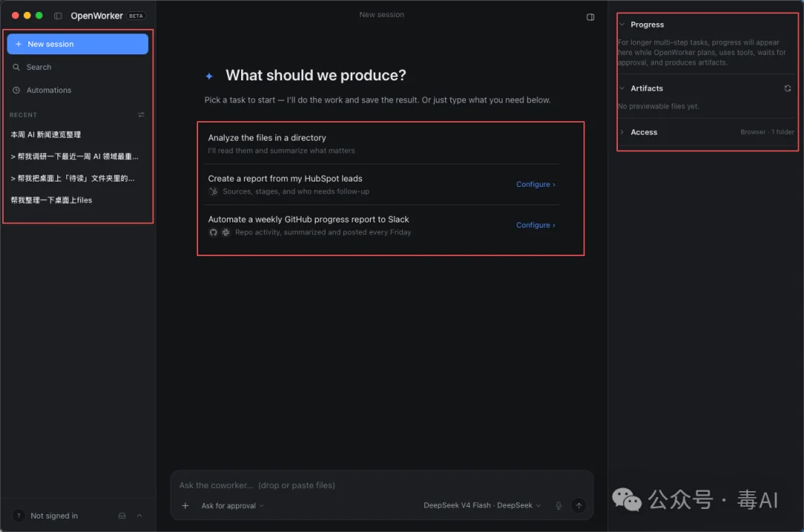Click the send arrow button
804x532 pixels.
click(578, 505)
